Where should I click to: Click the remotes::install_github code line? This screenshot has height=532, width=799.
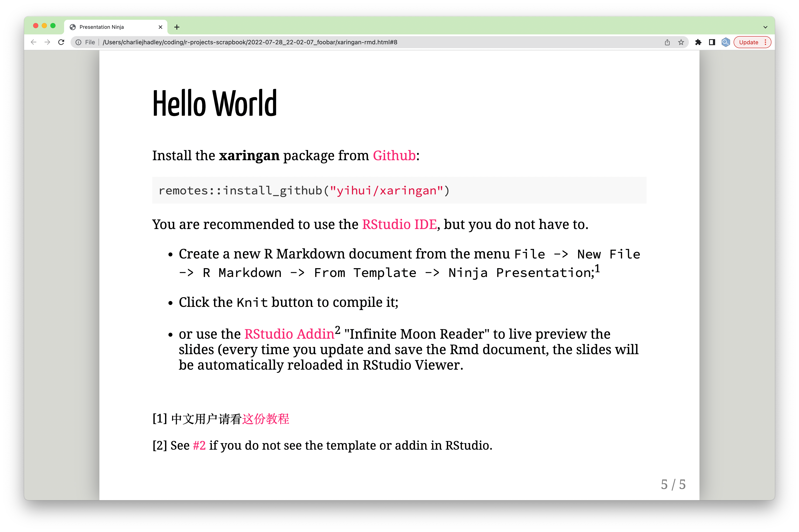pos(304,191)
